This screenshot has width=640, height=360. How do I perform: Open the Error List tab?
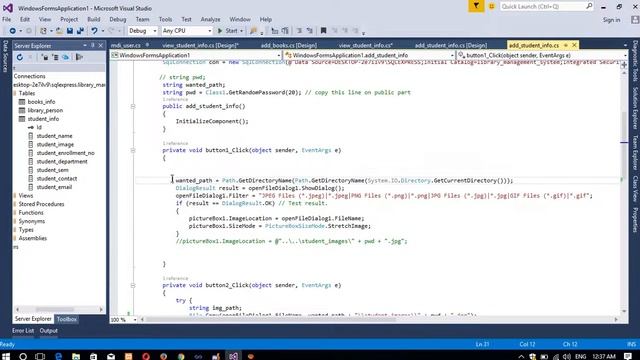click(23, 331)
